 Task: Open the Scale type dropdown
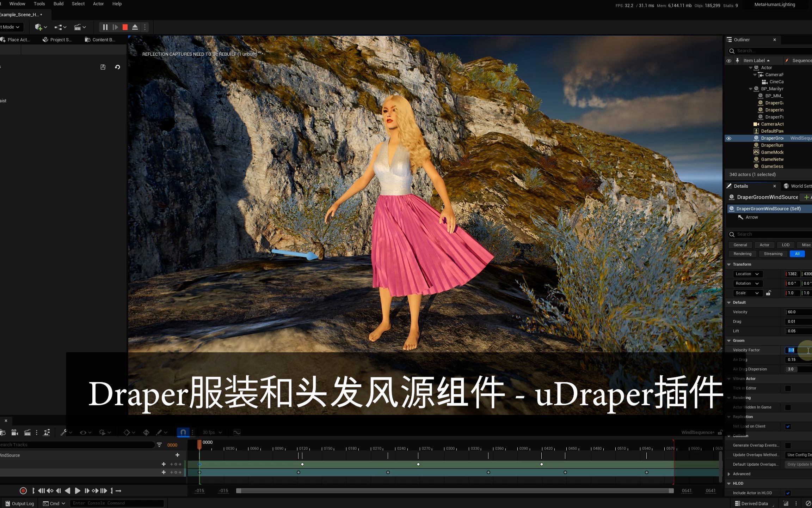coord(748,293)
